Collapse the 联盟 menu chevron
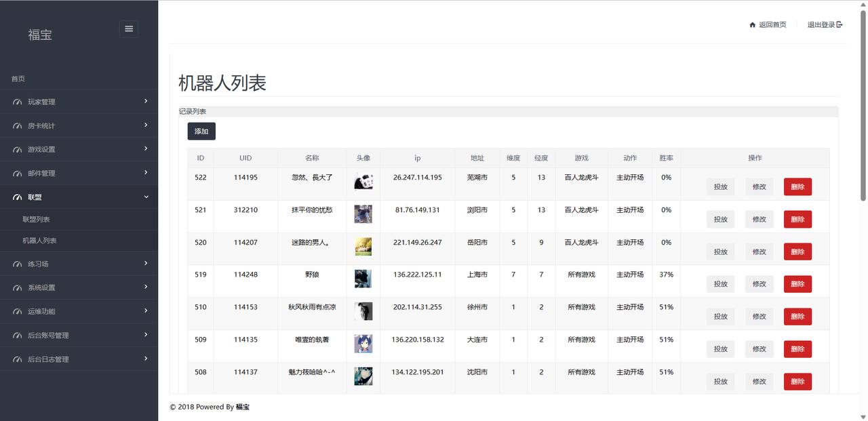Viewport: 868px width, 421px height. point(146,197)
